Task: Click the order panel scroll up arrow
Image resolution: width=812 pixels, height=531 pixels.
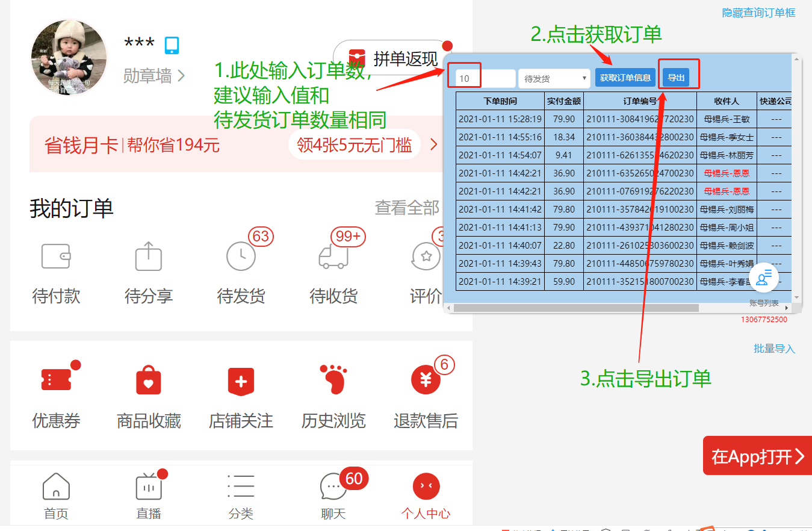Action: [797, 58]
